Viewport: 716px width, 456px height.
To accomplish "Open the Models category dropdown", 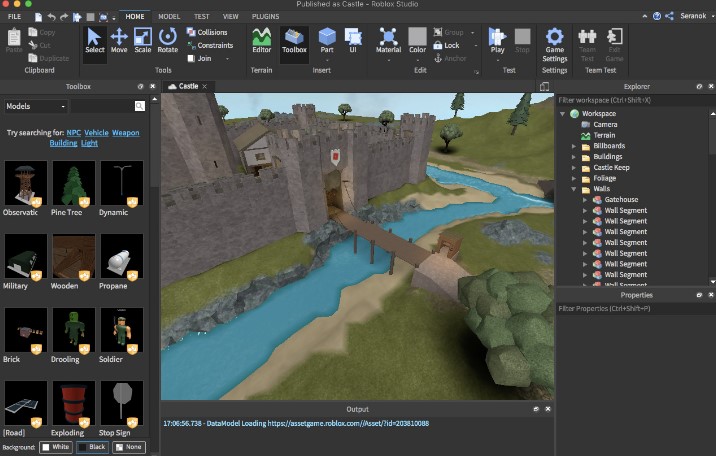I will click(x=36, y=106).
